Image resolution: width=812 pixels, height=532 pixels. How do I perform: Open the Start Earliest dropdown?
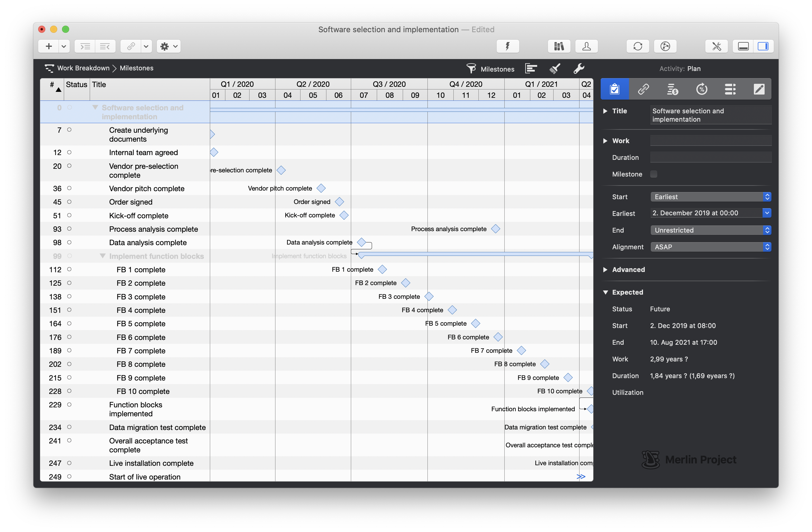pyautogui.click(x=711, y=197)
